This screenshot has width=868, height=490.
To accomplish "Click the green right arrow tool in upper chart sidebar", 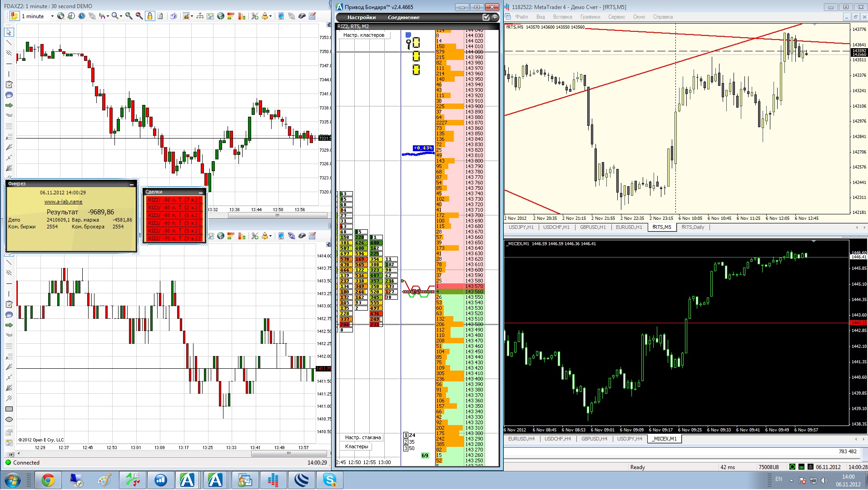I will pos(9,105).
